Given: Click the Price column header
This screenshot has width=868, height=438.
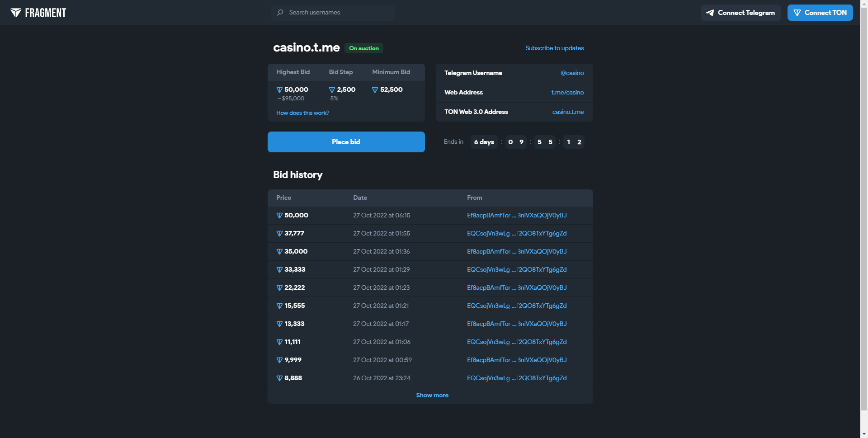Looking at the screenshot, I should tap(284, 198).
